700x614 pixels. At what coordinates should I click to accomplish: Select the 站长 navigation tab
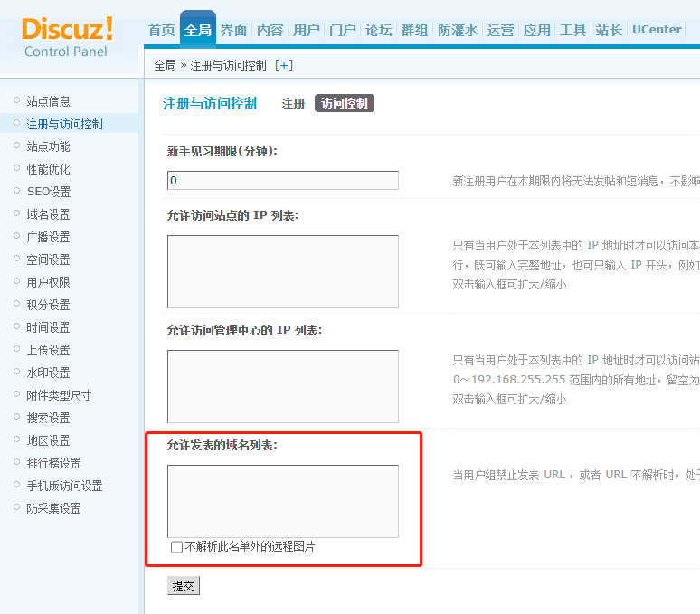click(609, 30)
